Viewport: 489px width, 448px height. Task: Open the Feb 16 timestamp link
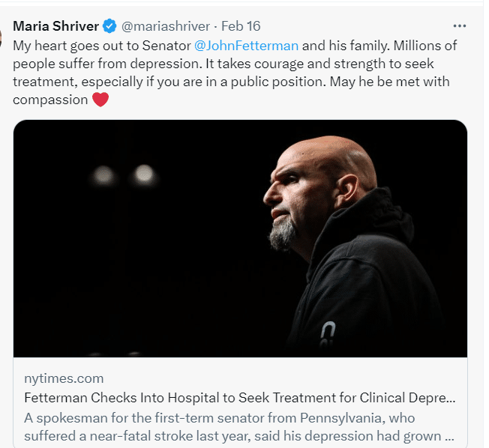click(x=241, y=26)
